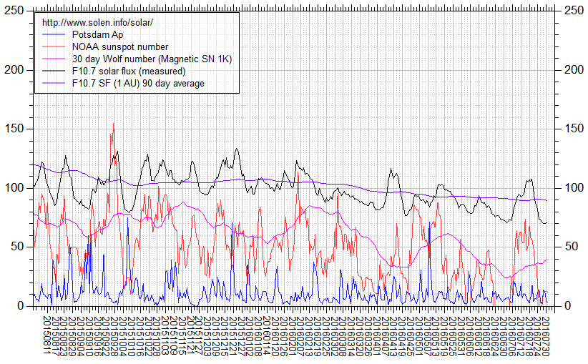The image size is (588, 364).
Task: Click the date label 20160207
Action: tap(300, 336)
